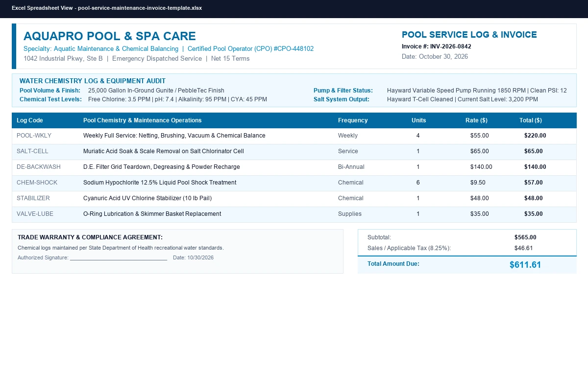Click the VALVE-LUBE log code cell

[x=35, y=214]
